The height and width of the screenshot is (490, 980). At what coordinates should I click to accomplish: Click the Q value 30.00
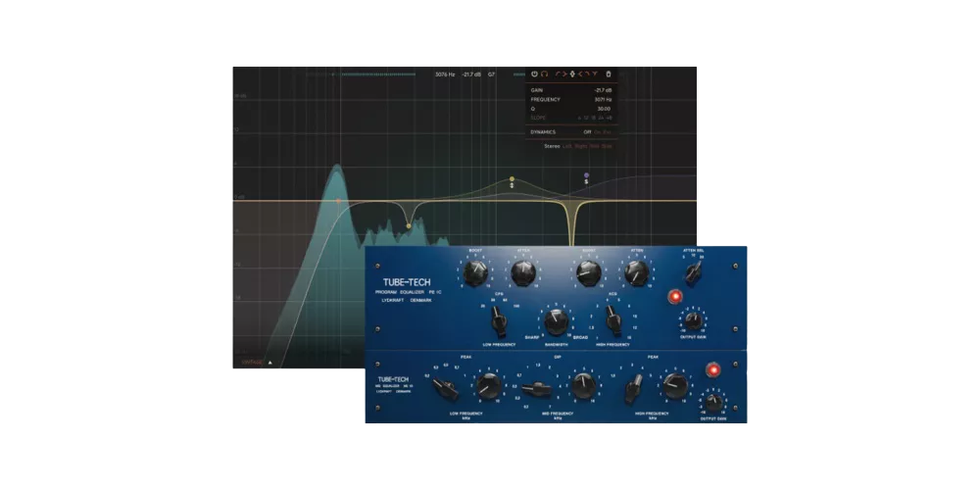coord(604,109)
